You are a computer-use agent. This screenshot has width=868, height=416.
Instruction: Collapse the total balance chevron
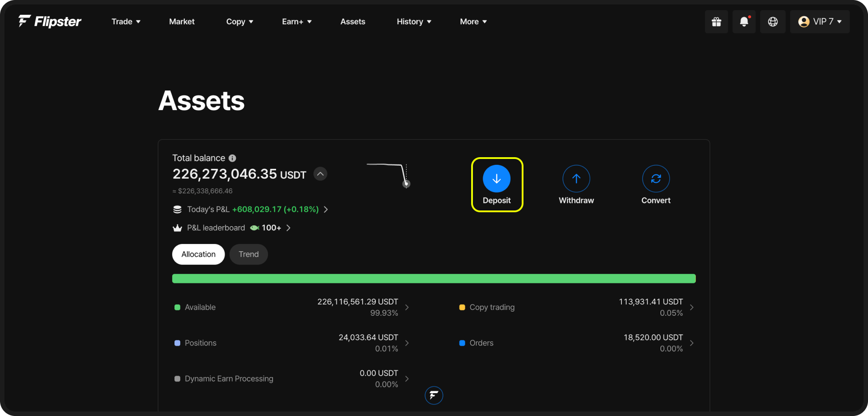coord(320,174)
